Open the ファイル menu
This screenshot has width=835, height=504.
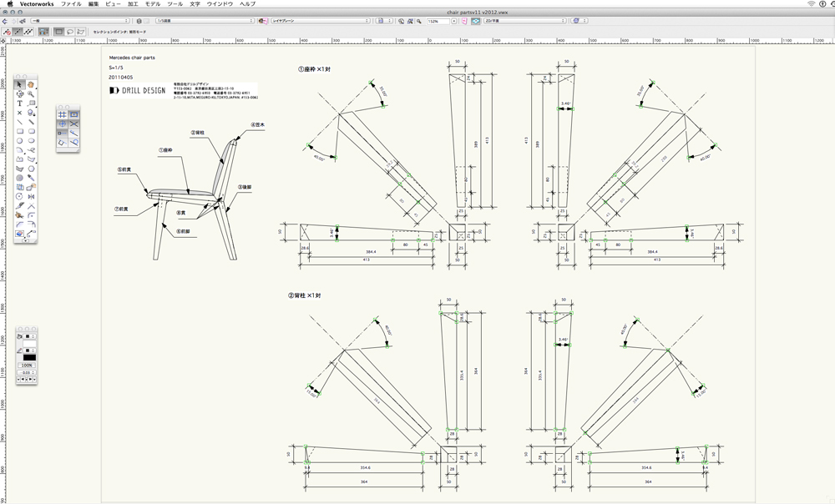pyautogui.click(x=71, y=4)
